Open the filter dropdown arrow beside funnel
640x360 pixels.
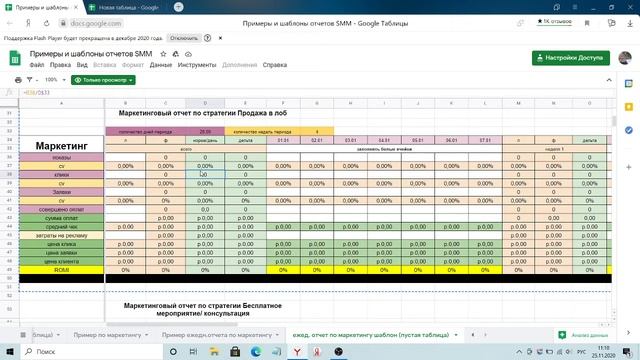click(x=37, y=80)
